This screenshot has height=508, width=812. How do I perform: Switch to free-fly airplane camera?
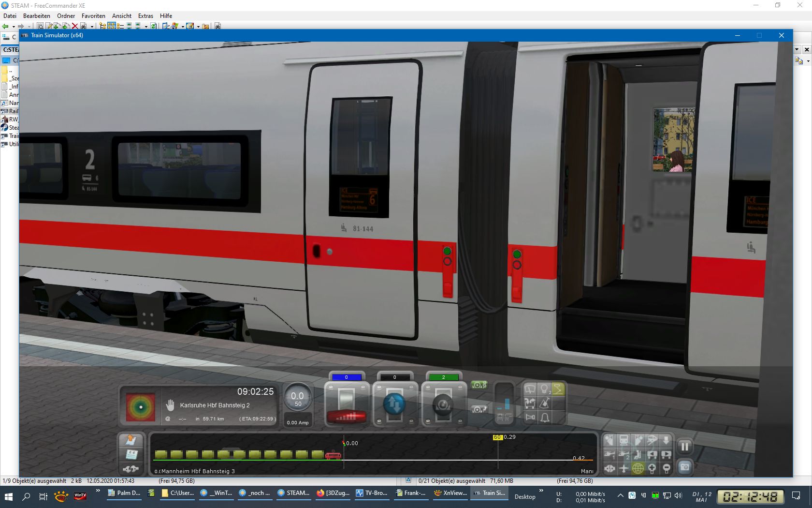[624, 468]
